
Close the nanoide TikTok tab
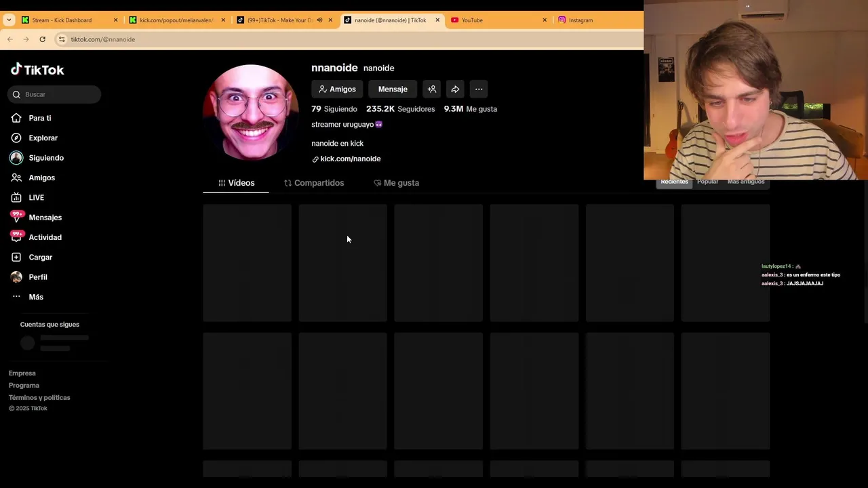pyautogui.click(x=437, y=20)
